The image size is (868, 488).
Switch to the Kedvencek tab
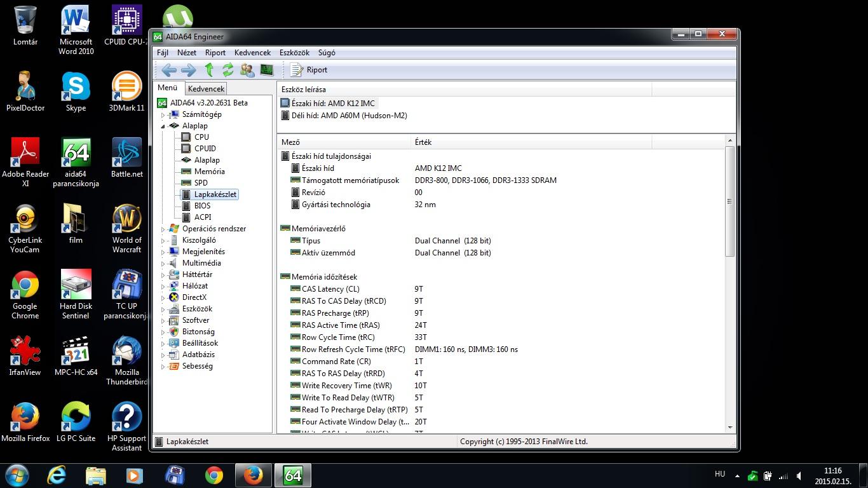206,89
